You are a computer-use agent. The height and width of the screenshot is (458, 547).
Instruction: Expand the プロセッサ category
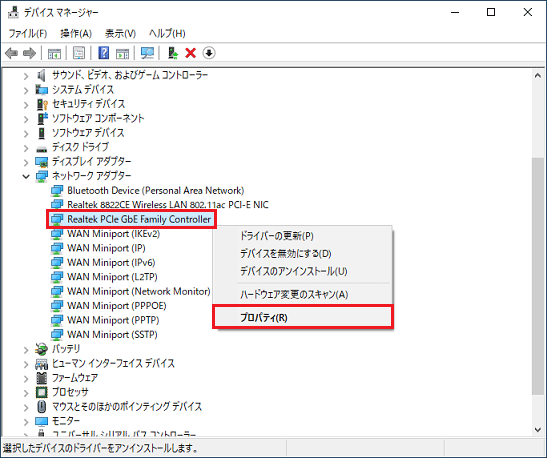pos(26,393)
